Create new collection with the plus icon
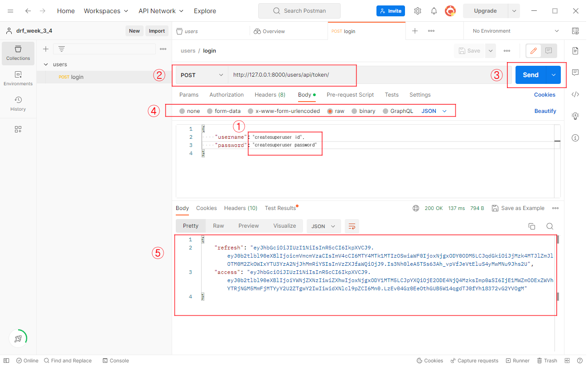Image resolution: width=588 pixels, height=371 pixels. point(45,49)
